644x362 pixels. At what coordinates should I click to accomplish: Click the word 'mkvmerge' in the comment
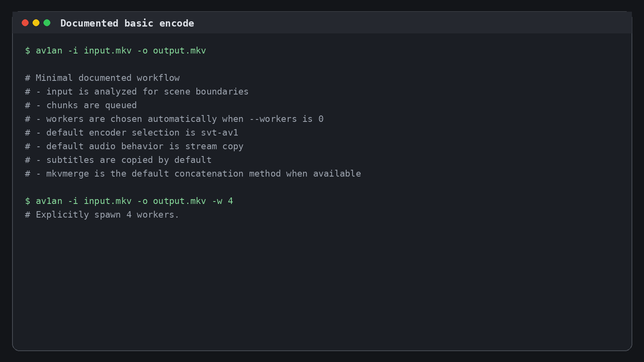68,174
